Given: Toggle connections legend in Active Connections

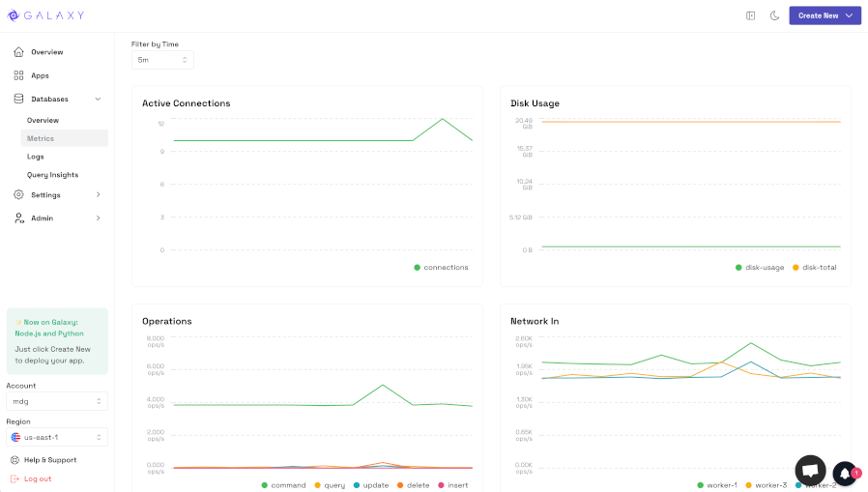Looking at the screenshot, I should pyautogui.click(x=441, y=268).
